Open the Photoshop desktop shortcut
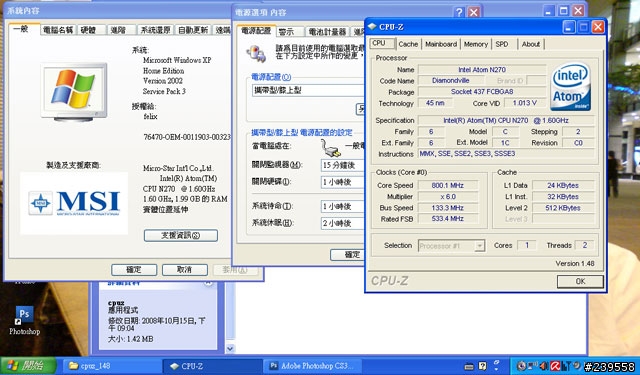This screenshot has height=375, width=640. pos(24,321)
